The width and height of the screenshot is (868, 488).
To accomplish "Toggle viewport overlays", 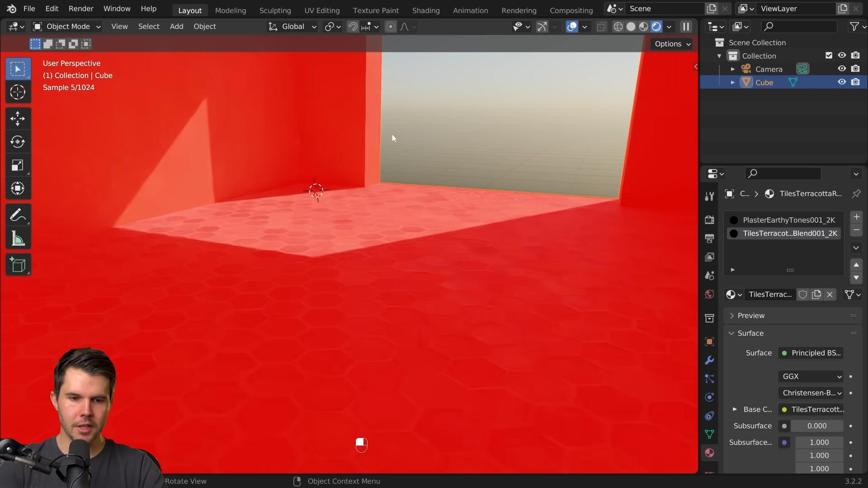I will coord(572,27).
